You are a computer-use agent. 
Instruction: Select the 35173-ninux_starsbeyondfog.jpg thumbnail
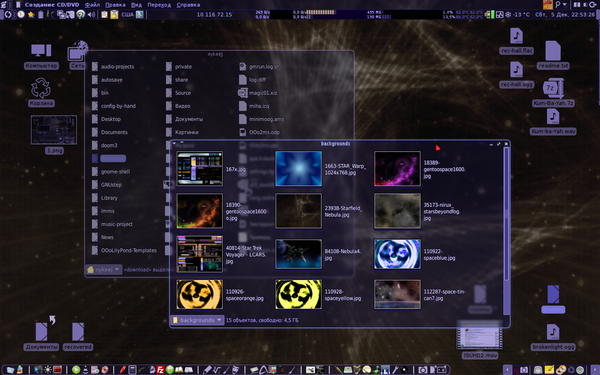click(397, 211)
